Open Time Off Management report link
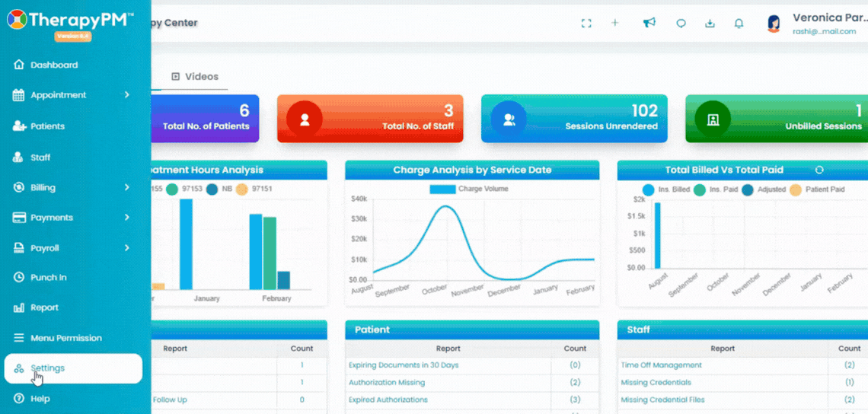The image size is (868, 414). pyautogui.click(x=662, y=365)
